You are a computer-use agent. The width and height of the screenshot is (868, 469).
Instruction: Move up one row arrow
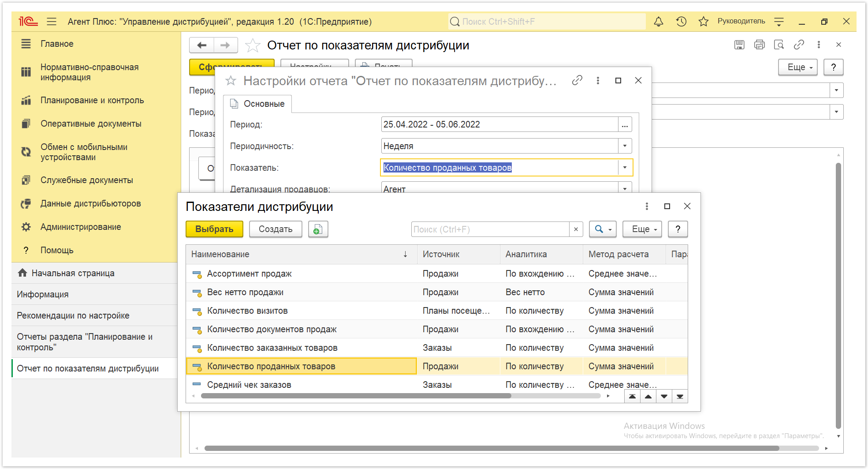[x=648, y=397]
